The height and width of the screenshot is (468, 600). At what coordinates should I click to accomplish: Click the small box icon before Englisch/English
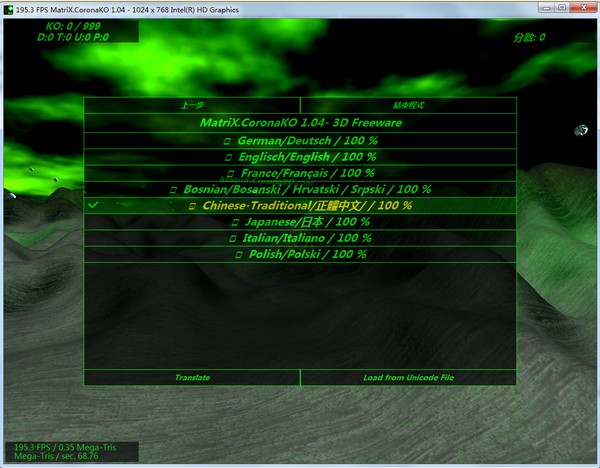pos(228,157)
